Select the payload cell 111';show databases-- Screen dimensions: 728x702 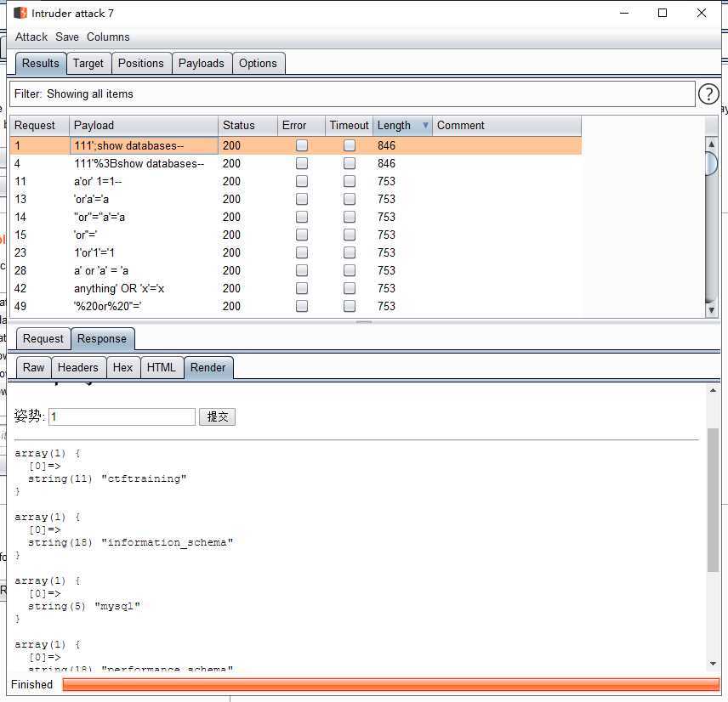click(x=144, y=145)
